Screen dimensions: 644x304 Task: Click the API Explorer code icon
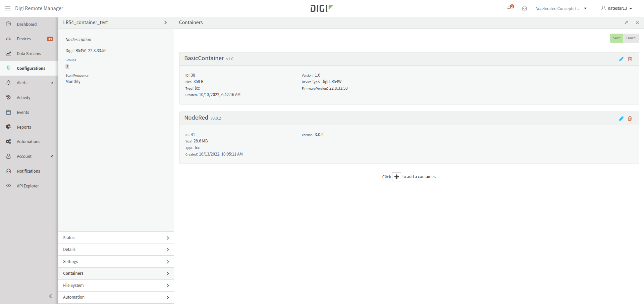point(9,186)
